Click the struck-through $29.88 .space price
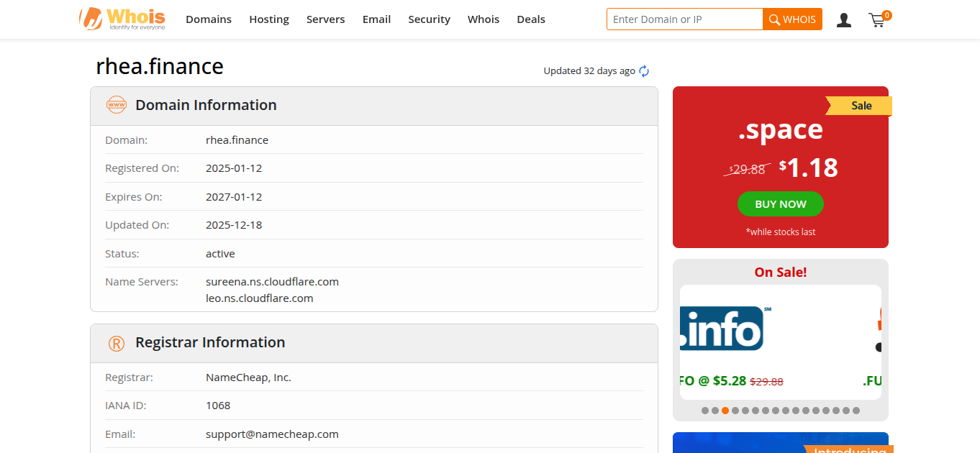This screenshot has width=980, height=453. [x=748, y=170]
